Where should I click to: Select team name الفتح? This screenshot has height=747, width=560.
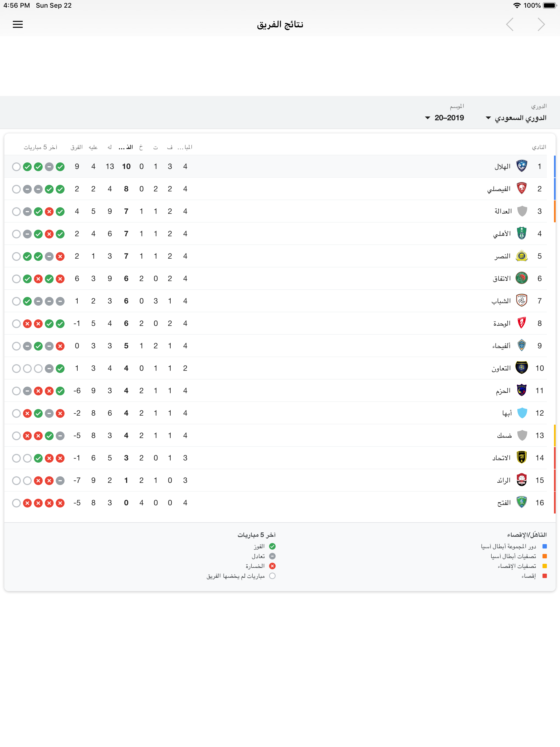point(504,503)
